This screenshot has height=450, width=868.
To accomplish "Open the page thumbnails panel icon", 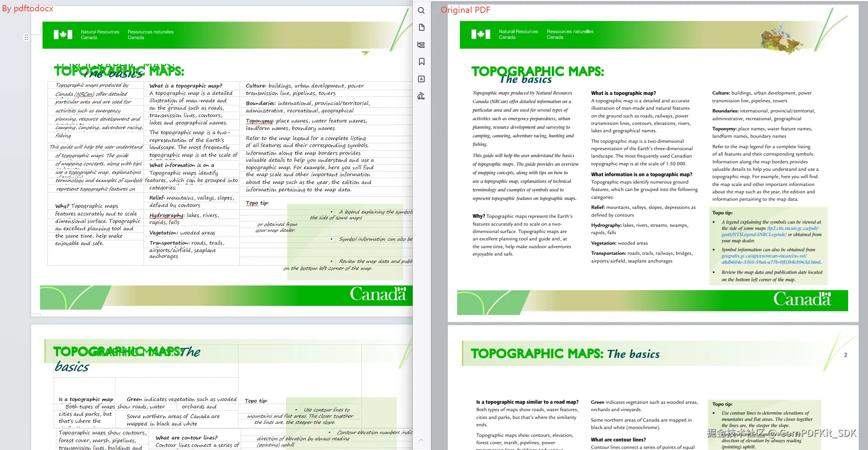I will click(421, 27).
